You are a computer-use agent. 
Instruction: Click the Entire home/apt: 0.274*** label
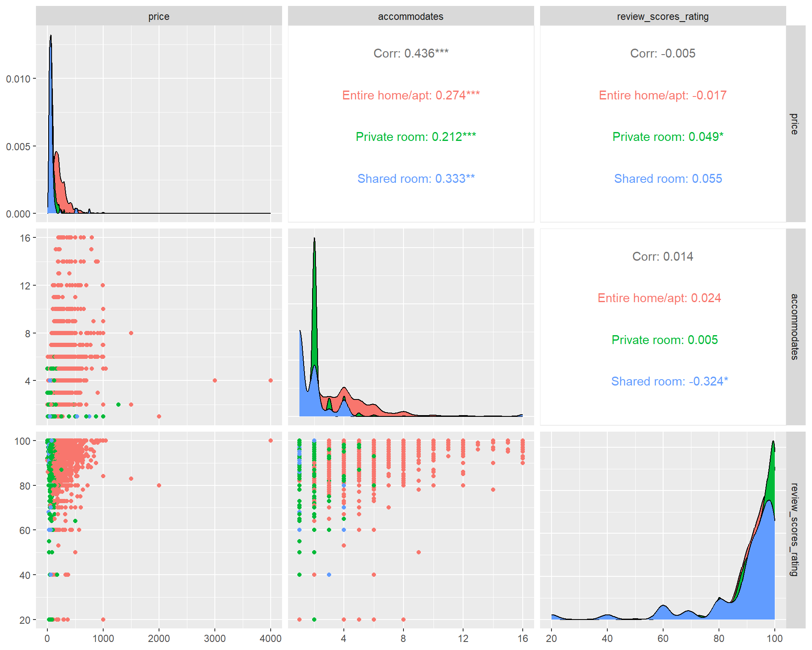411,95
